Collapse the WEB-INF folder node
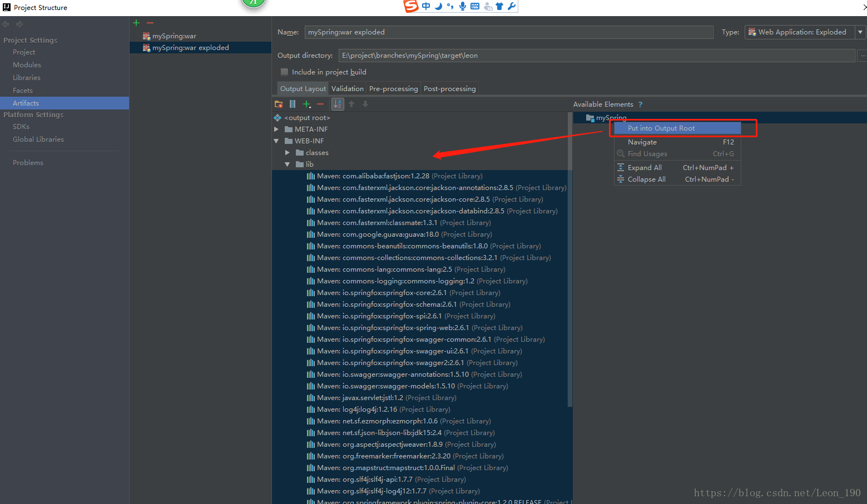The image size is (867, 504). click(276, 141)
